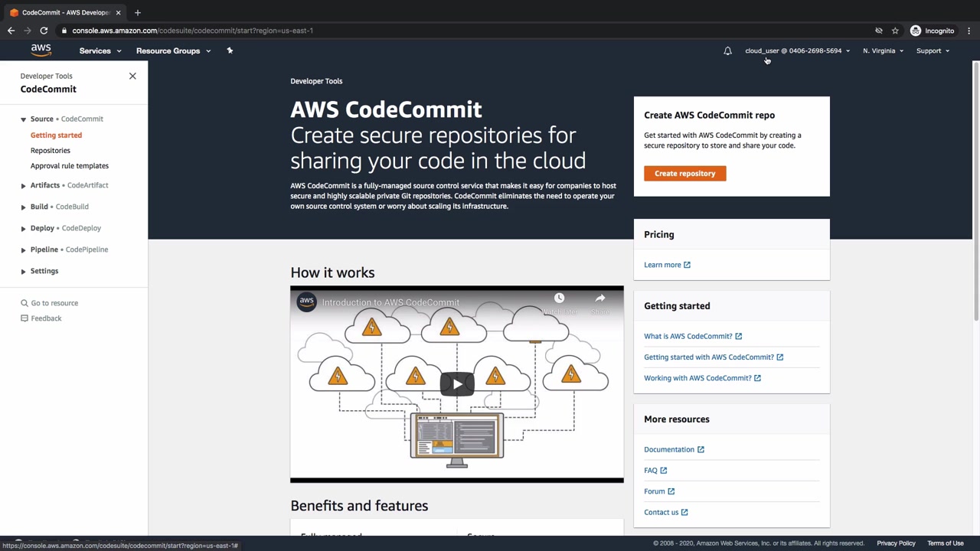Click the AWS logo home icon
Image resolution: width=980 pixels, height=551 pixels.
coord(41,51)
